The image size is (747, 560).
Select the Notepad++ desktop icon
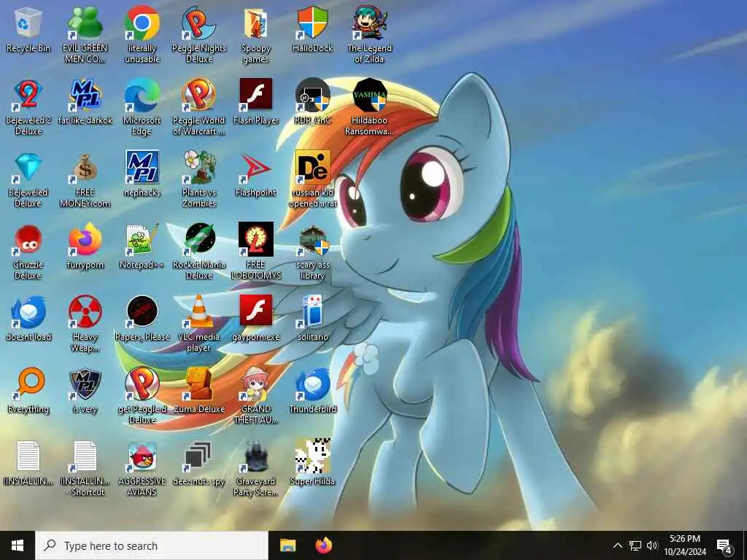click(142, 239)
